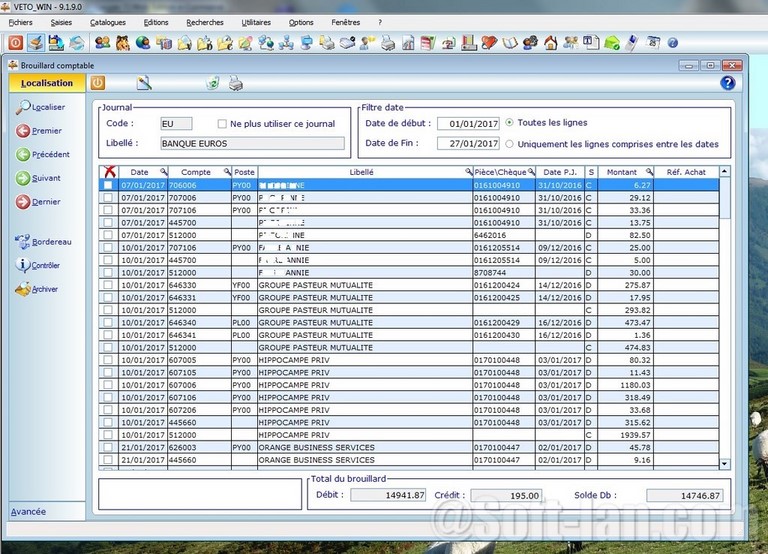Archive entries using Archiver
768x554 pixels.
coord(23,290)
